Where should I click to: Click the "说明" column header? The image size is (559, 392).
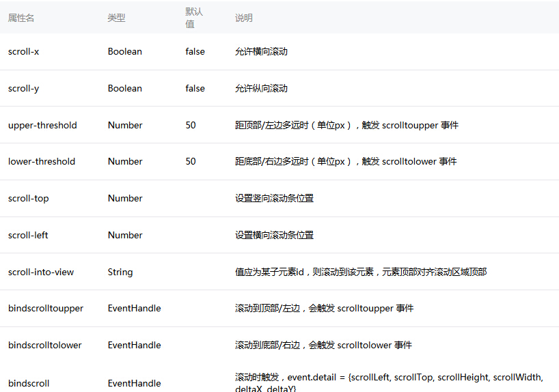244,18
